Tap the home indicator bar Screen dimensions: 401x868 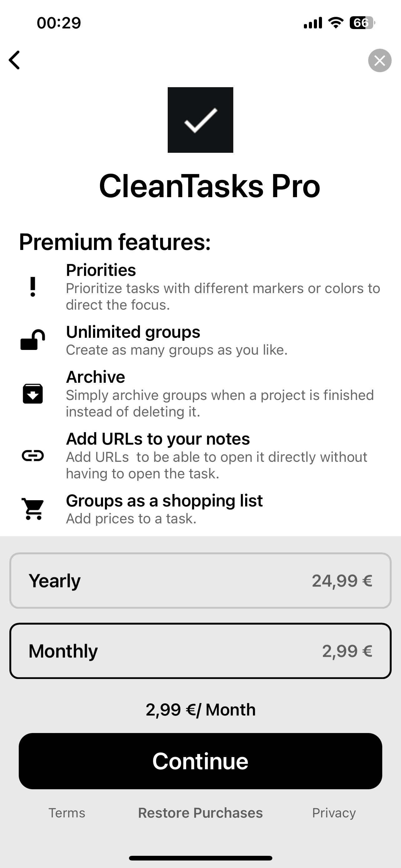200,858
